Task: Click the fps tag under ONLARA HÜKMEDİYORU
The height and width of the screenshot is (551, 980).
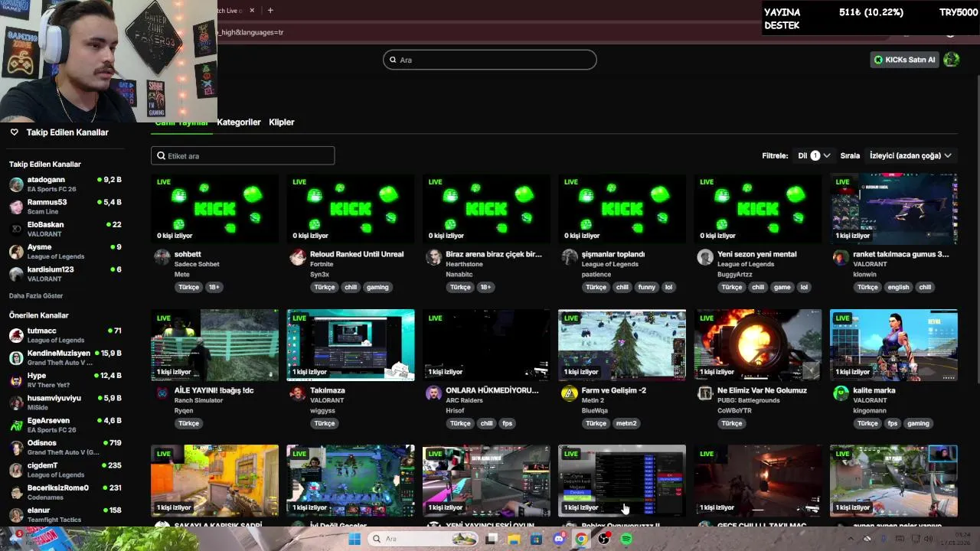Action: 507,423
